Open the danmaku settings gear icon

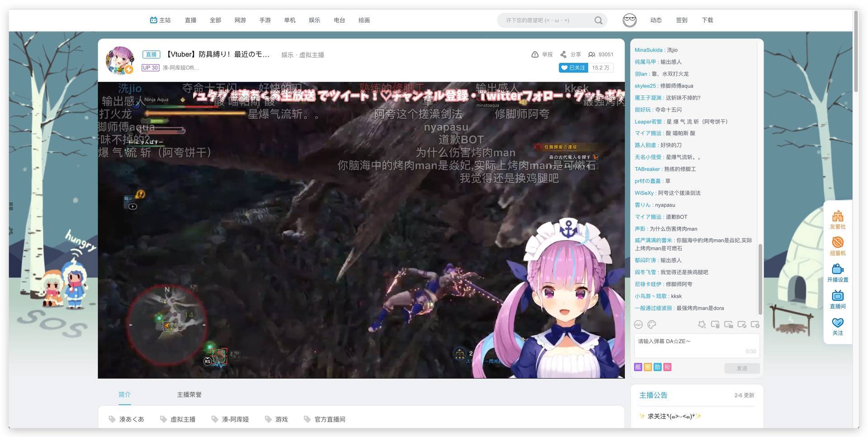click(755, 325)
